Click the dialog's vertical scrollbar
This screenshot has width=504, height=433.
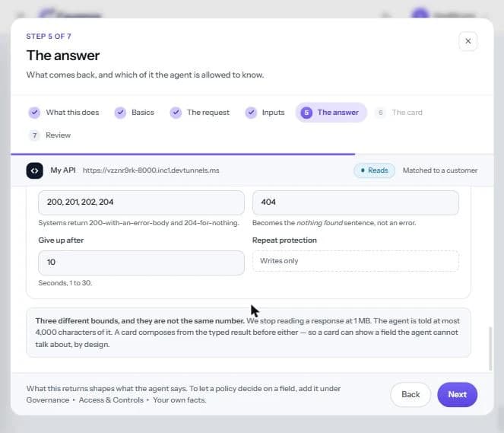point(490,349)
